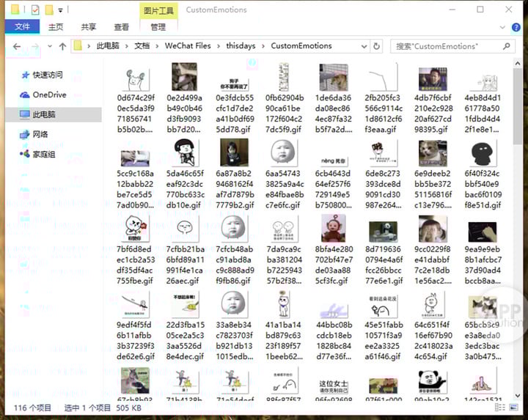This screenshot has height=420, width=528.
Task: Select file starting with 7cfbb21ba
Action: (185, 251)
